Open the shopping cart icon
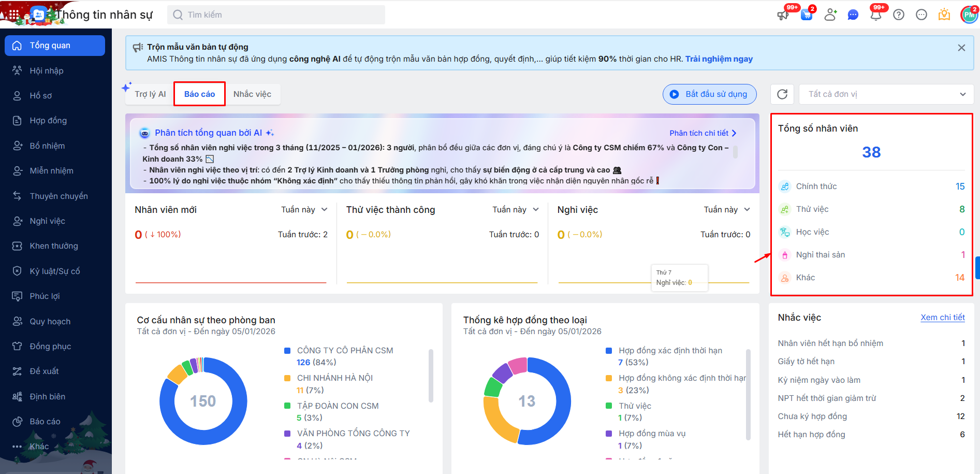Screen dimensions: 980x474 coord(807,15)
